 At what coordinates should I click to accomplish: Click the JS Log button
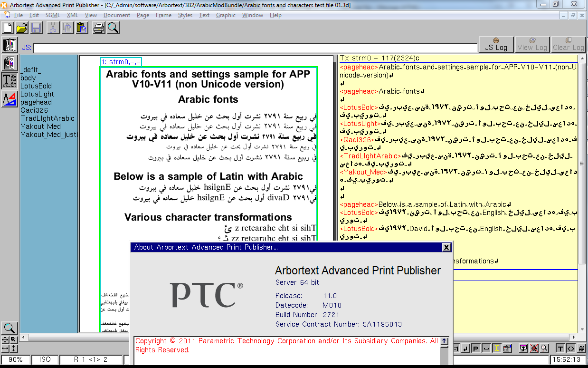(496, 44)
